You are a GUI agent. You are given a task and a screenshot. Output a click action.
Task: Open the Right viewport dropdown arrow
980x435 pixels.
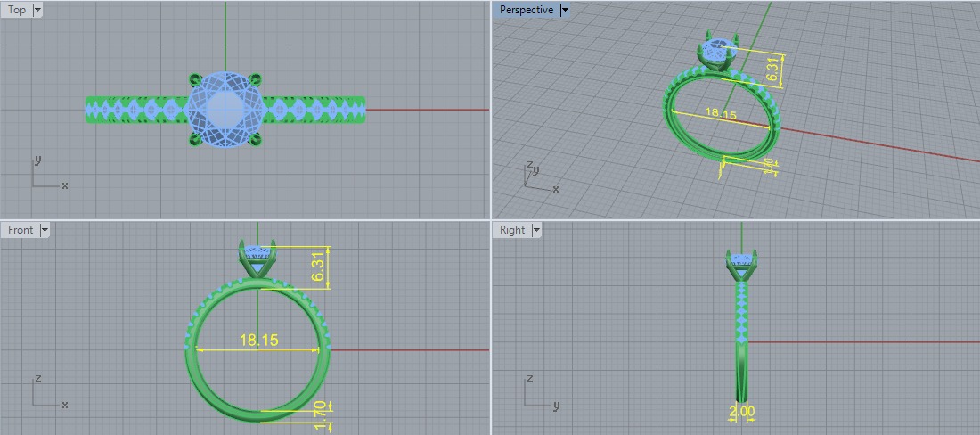pos(536,230)
